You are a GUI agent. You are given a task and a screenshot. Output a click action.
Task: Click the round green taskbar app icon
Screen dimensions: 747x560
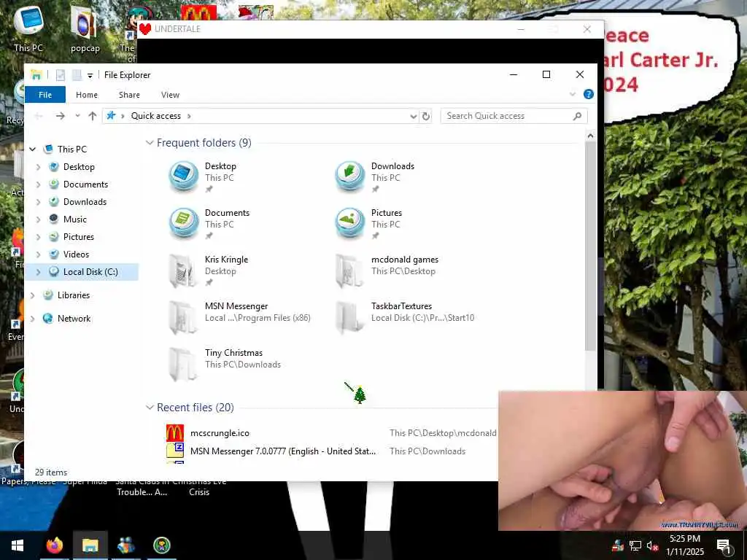coord(162,545)
